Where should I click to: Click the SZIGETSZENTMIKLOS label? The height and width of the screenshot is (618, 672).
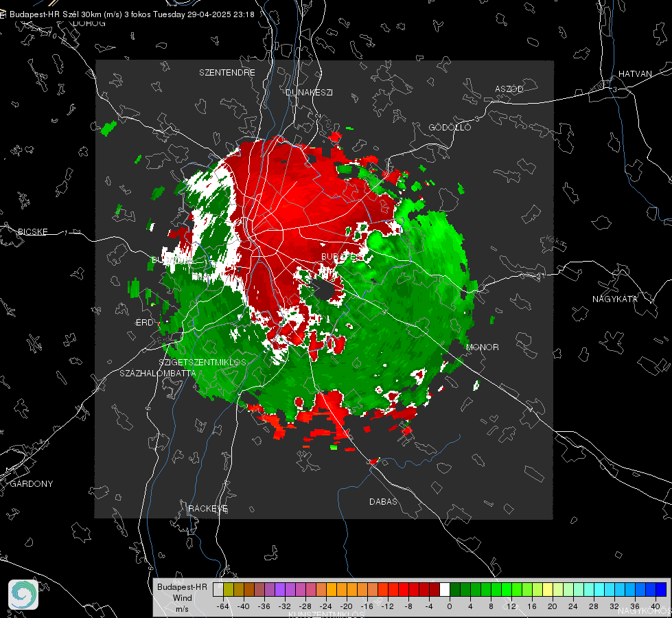coord(202,363)
